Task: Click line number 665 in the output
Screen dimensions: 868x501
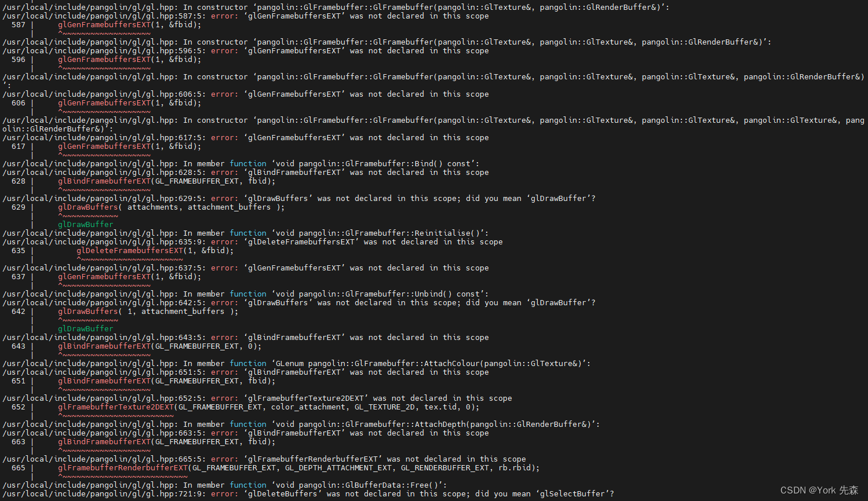Action: tap(18, 467)
